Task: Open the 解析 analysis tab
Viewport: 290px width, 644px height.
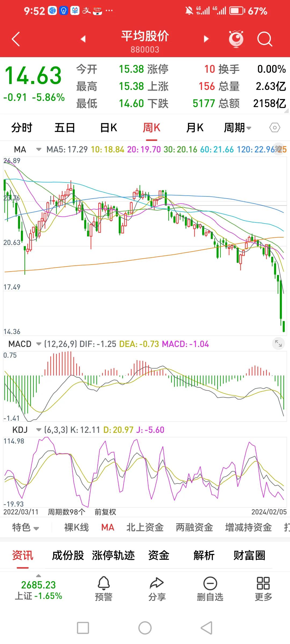Action: (204, 555)
